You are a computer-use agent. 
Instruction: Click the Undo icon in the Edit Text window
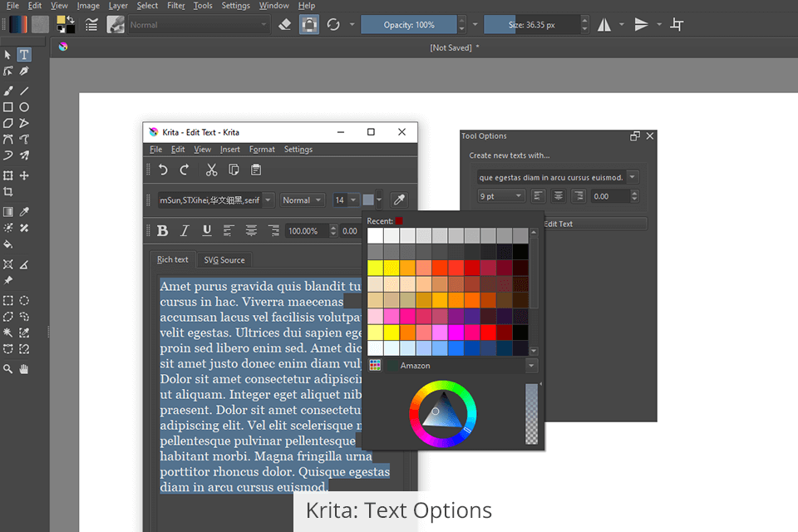click(x=163, y=170)
